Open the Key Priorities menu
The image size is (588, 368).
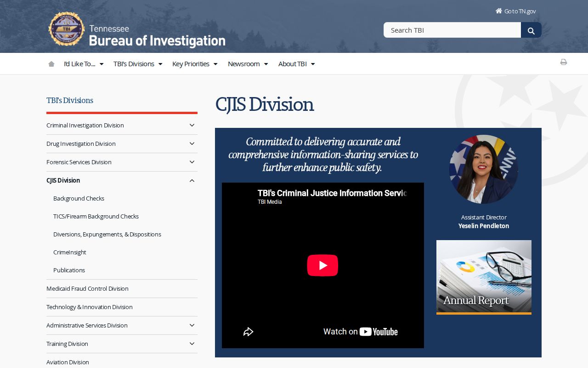(195, 64)
